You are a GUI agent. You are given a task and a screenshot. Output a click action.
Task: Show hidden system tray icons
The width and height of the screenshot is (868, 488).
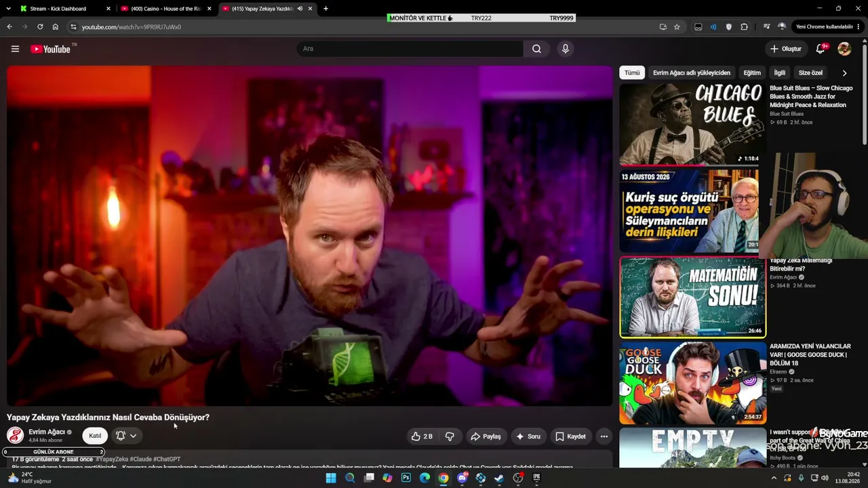pos(774,478)
